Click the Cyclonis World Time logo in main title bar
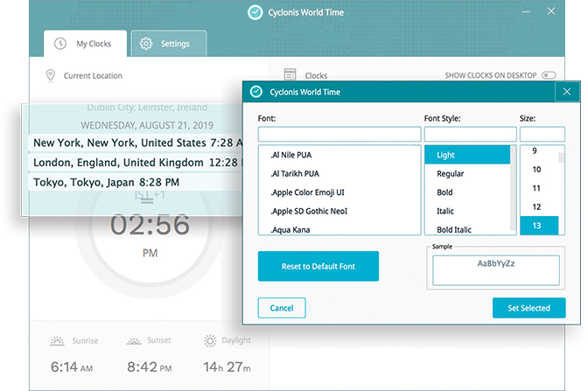This screenshot has width=588, height=391. [x=255, y=12]
